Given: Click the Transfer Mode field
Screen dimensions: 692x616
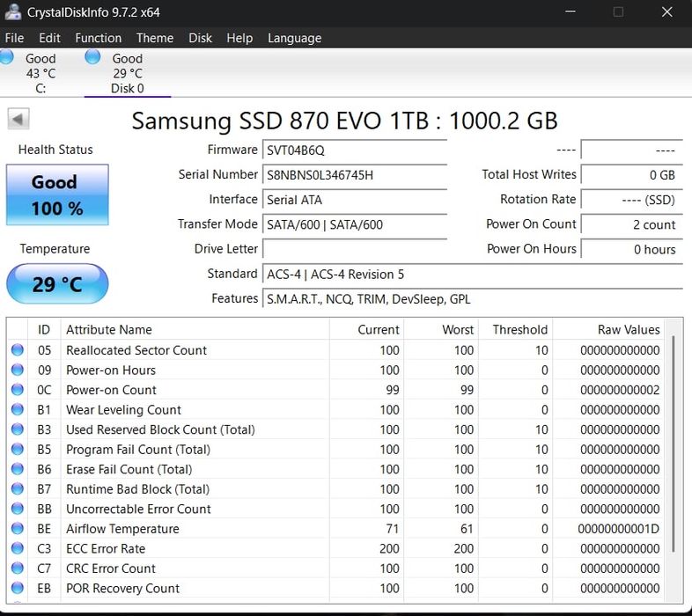Looking at the screenshot, I should 355,224.
